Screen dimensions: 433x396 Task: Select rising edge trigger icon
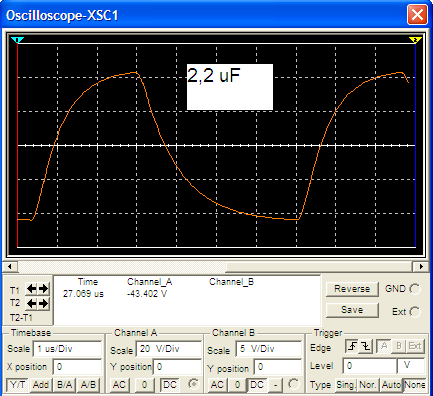tap(352, 346)
